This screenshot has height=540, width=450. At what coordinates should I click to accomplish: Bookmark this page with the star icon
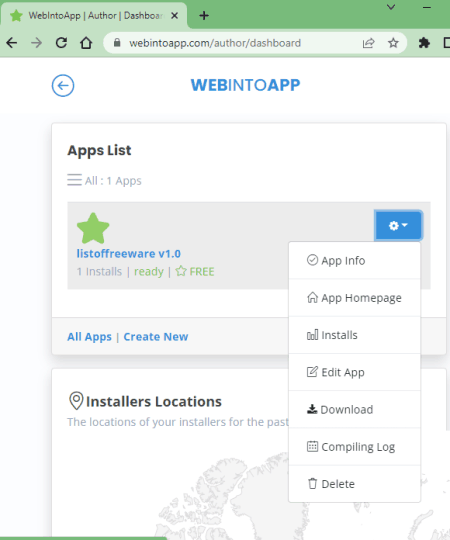coord(393,43)
